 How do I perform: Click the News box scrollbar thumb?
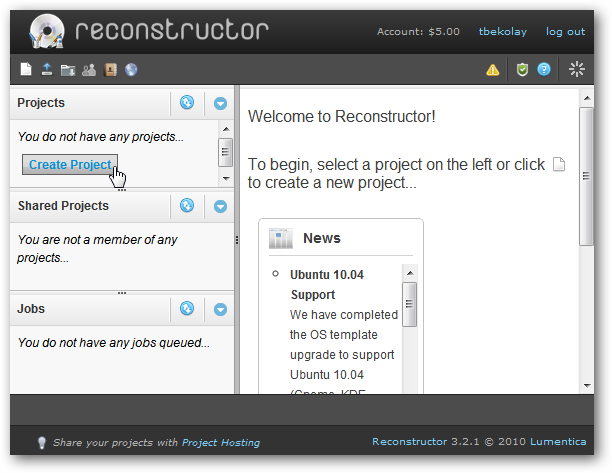tap(409, 304)
